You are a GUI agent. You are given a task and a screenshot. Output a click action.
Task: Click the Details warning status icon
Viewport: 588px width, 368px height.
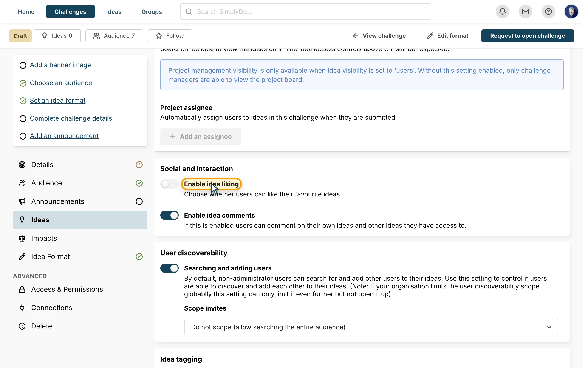click(139, 165)
